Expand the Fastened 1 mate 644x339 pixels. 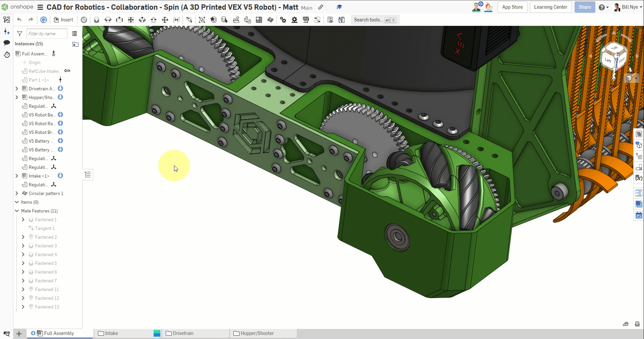23,220
